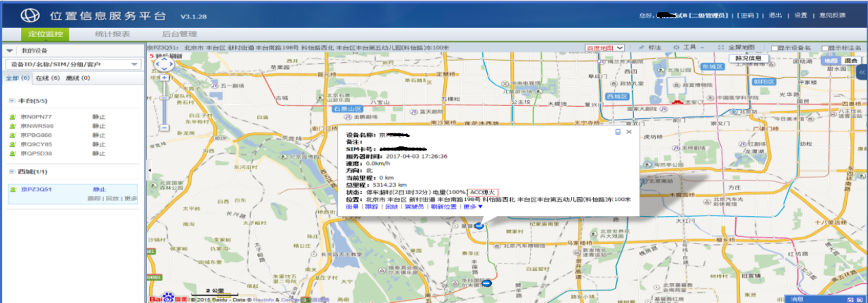Click the red 天安门 landmark icon
The height and width of the screenshot is (303, 868).
pyautogui.click(x=676, y=102)
